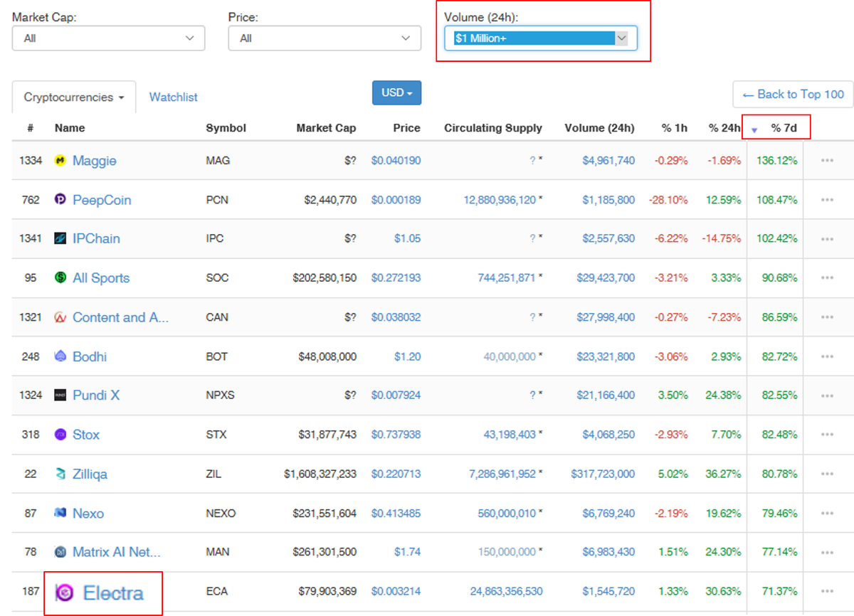Sort by the Market Cap column header
This screenshot has width=854, height=616.
pos(326,128)
